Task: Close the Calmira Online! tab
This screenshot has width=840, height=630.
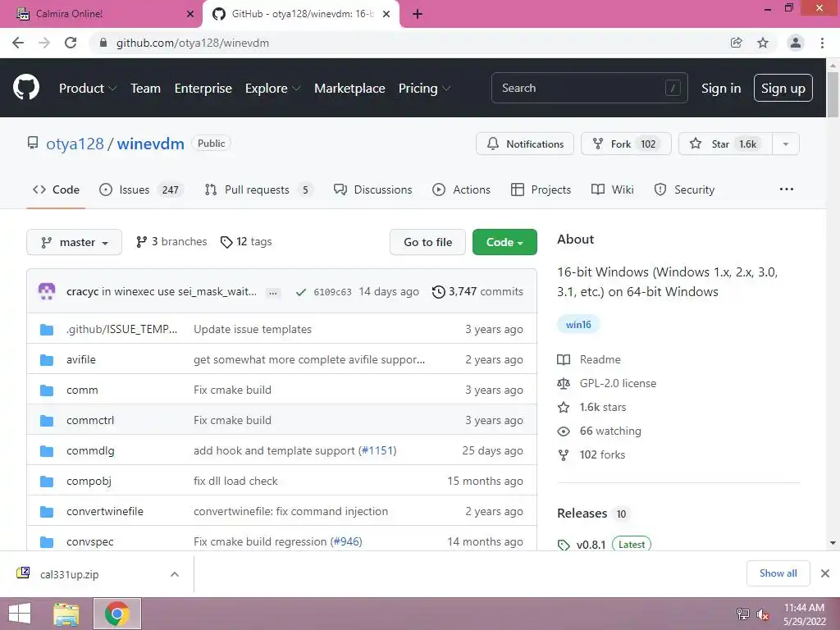Action: click(x=190, y=14)
